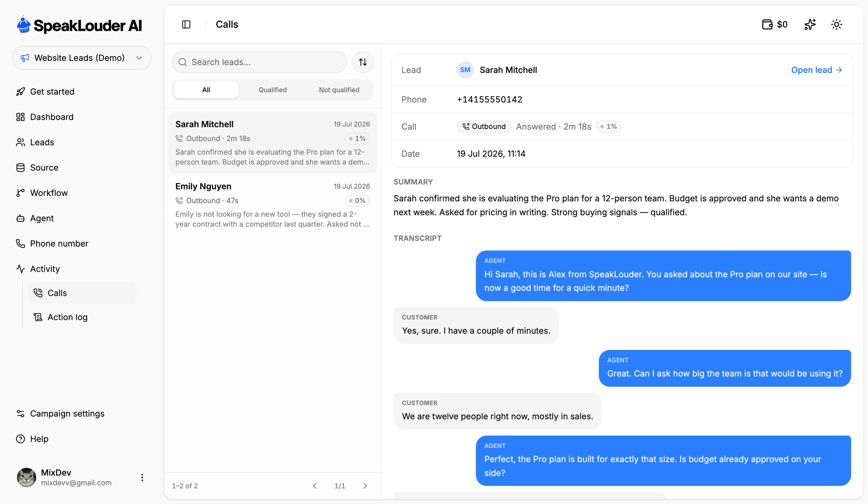Click the rocket icon beside Get started

pos(20,92)
